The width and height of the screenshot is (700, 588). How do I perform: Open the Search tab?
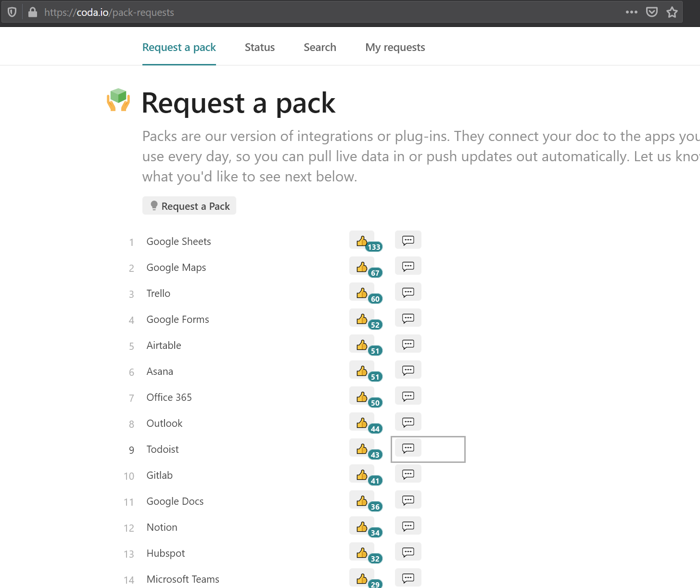319,47
